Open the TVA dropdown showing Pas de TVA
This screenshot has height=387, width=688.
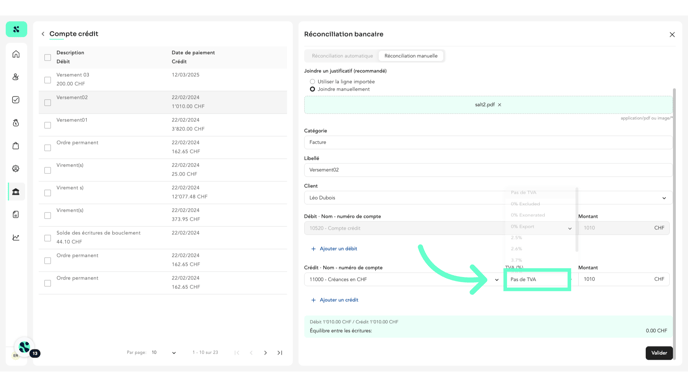(537, 280)
